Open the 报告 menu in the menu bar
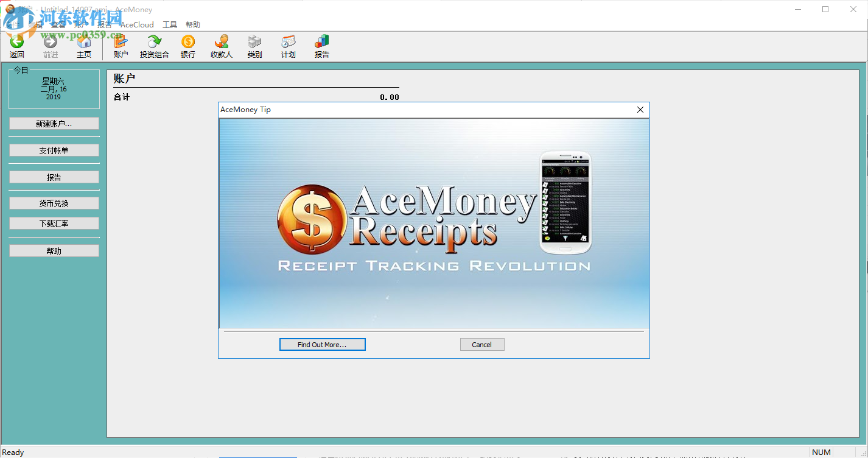This screenshot has height=458, width=868. 105,25
